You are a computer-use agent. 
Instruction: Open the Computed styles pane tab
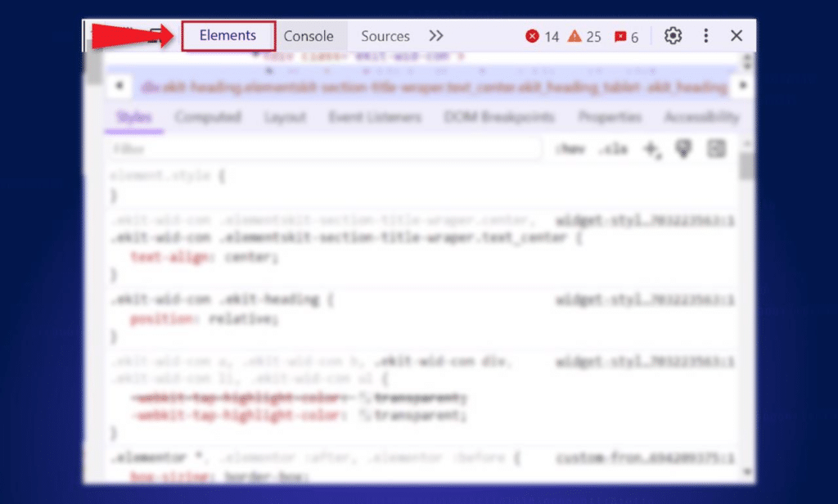(x=208, y=117)
